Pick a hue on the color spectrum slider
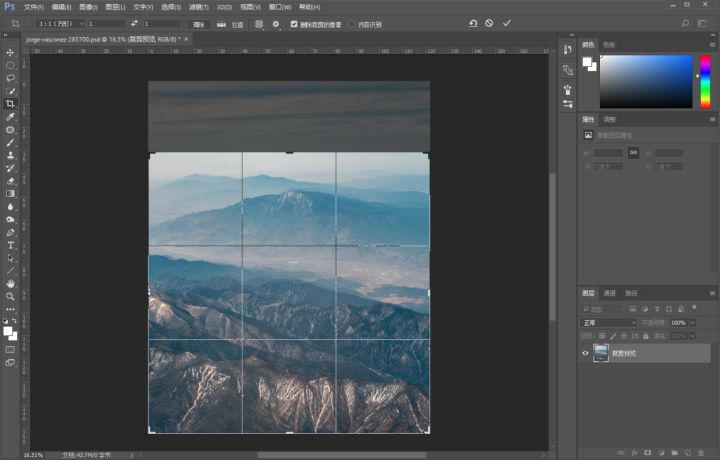This screenshot has width=720, height=460. click(705, 80)
